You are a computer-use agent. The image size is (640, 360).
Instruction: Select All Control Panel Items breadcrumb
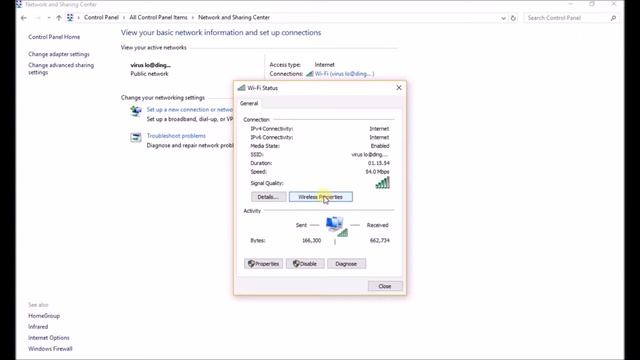click(x=158, y=18)
